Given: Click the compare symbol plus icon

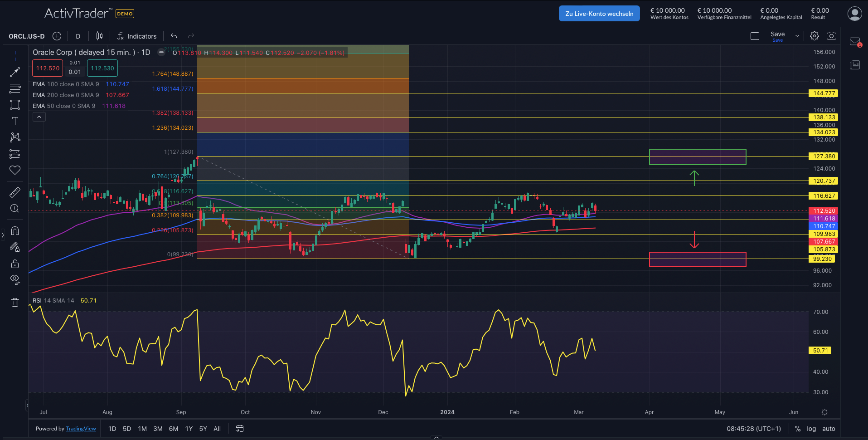Looking at the screenshot, I should (57, 36).
